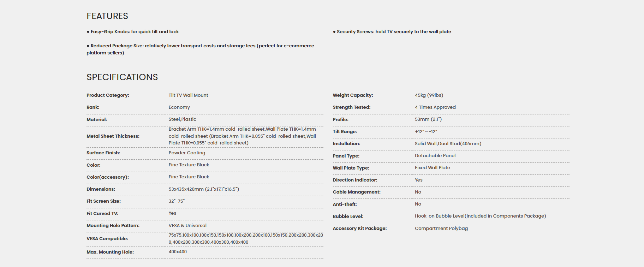644x267 pixels.
Task: Click the SPECIFICATIONS section heading
Action: 122,77
